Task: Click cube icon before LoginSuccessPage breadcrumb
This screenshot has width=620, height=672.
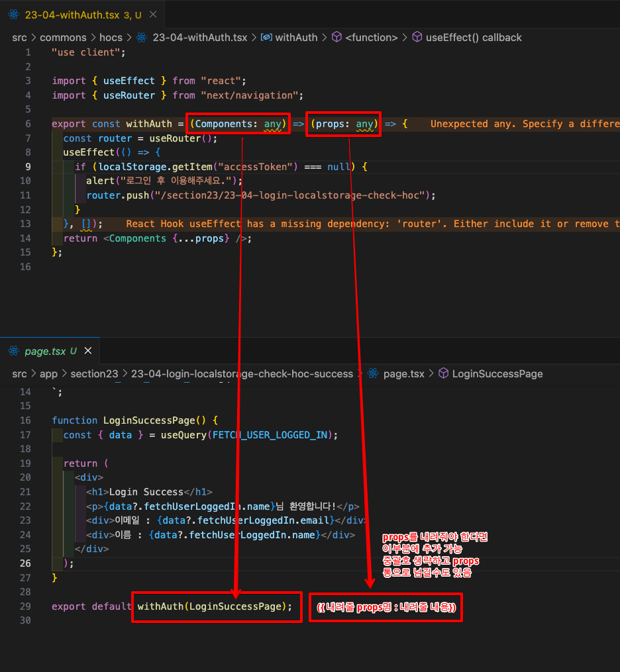Action: pyautogui.click(x=444, y=373)
